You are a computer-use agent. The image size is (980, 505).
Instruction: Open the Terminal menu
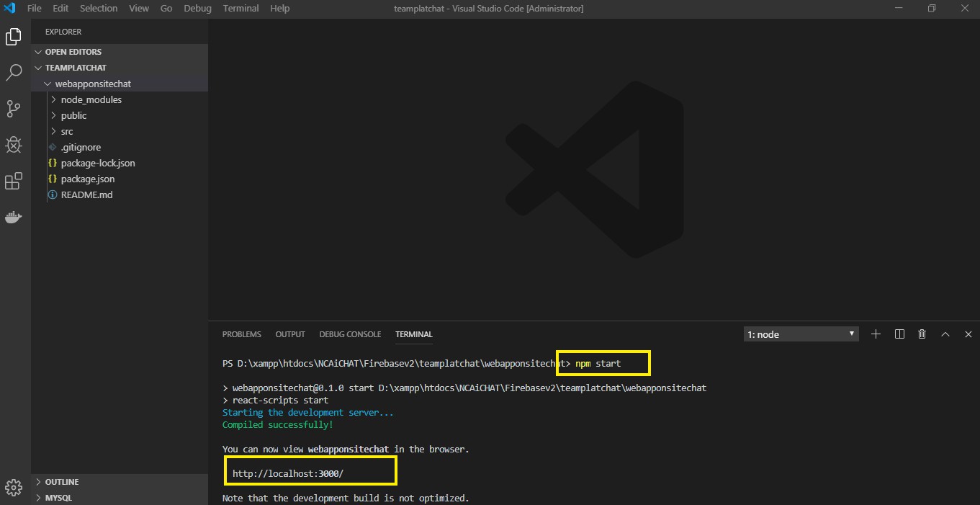(x=240, y=9)
